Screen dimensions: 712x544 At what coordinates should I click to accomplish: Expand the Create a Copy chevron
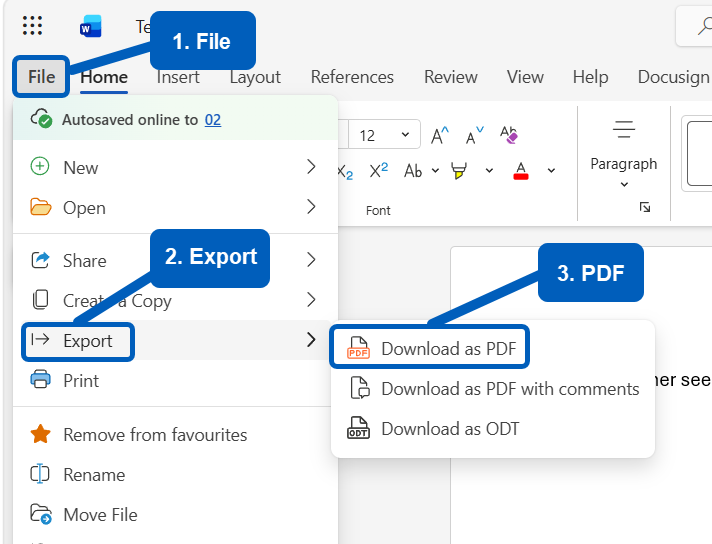pyautogui.click(x=311, y=300)
